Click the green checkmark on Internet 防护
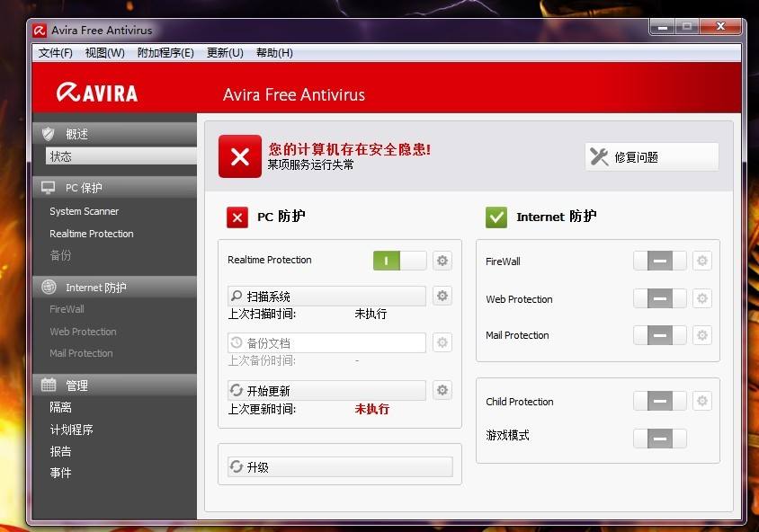The width and height of the screenshot is (759, 532). tap(496, 217)
